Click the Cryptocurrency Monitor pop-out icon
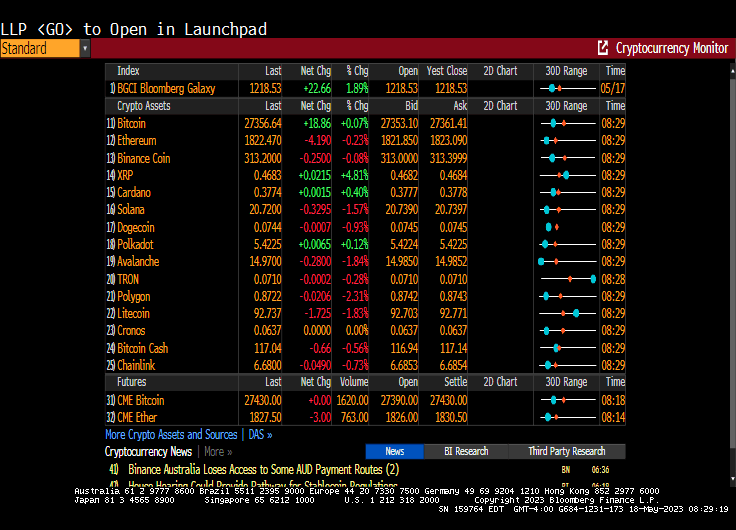This screenshot has width=736, height=530. pos(603,48)
